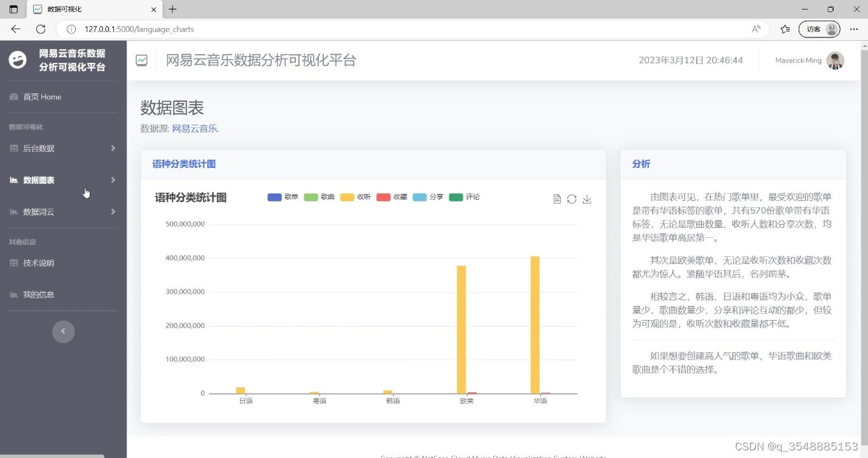Click the line-chart icon in the page header
The height and width of the screenshot is (458, 868).
tap(141, 60)
